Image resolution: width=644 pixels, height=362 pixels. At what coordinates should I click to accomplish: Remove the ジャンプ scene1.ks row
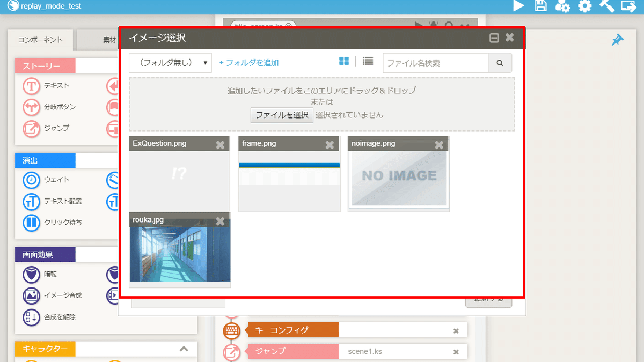pyautogui.click(x=456, y=352)
